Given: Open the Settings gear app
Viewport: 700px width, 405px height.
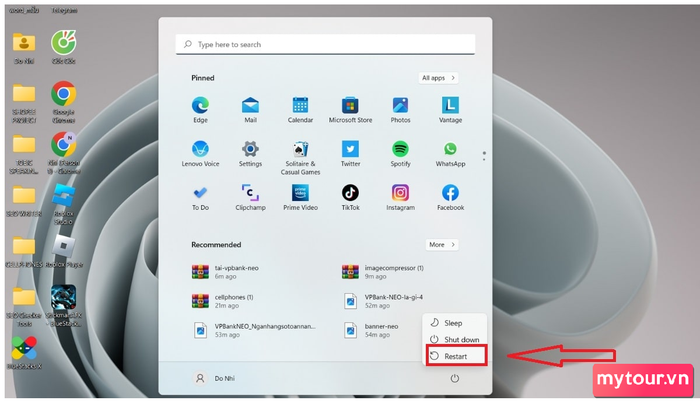Looking at the screenshot, I should coord(250,154).
